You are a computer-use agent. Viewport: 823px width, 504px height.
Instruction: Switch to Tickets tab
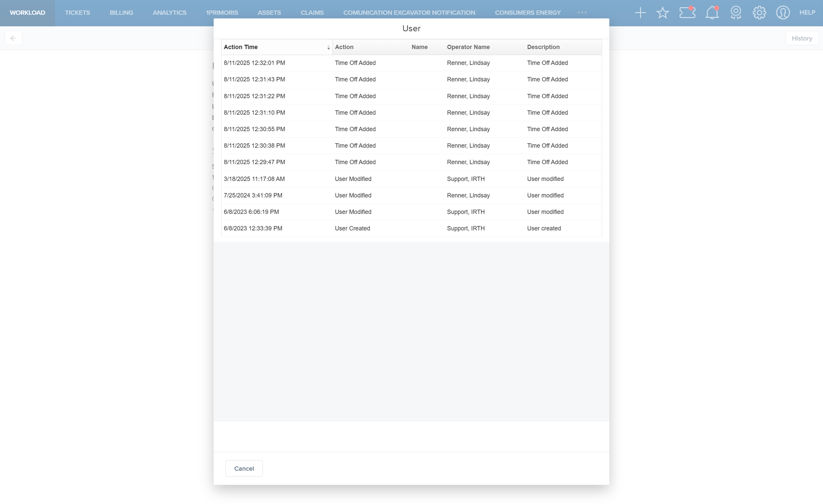tap(77, 13)
